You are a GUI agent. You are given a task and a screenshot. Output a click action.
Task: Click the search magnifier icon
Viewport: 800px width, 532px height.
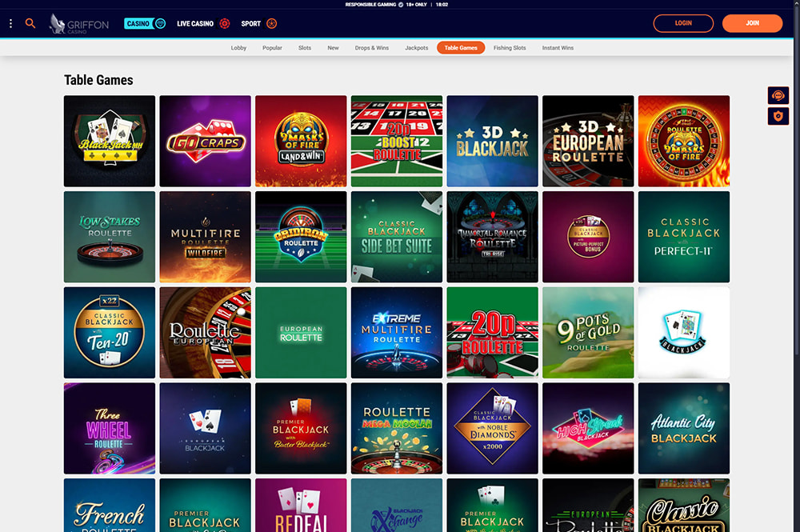[x=30, y=23]
